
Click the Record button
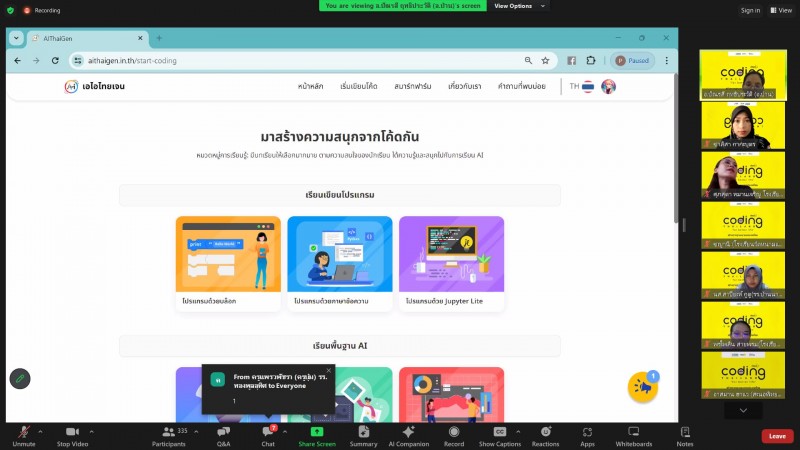coord(454,436)
